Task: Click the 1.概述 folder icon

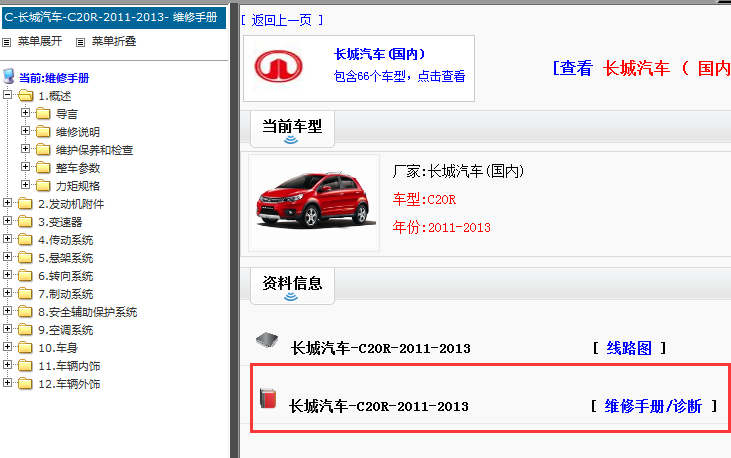Action: coord(26,96)
